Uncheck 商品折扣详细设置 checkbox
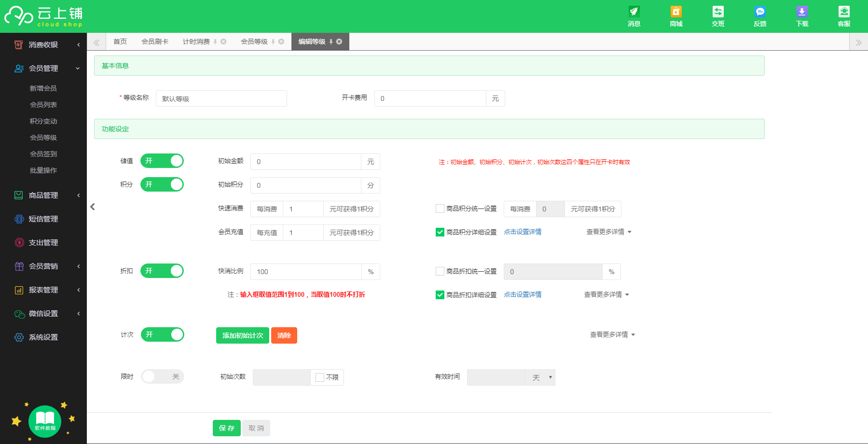 click(x=440, y=295)
